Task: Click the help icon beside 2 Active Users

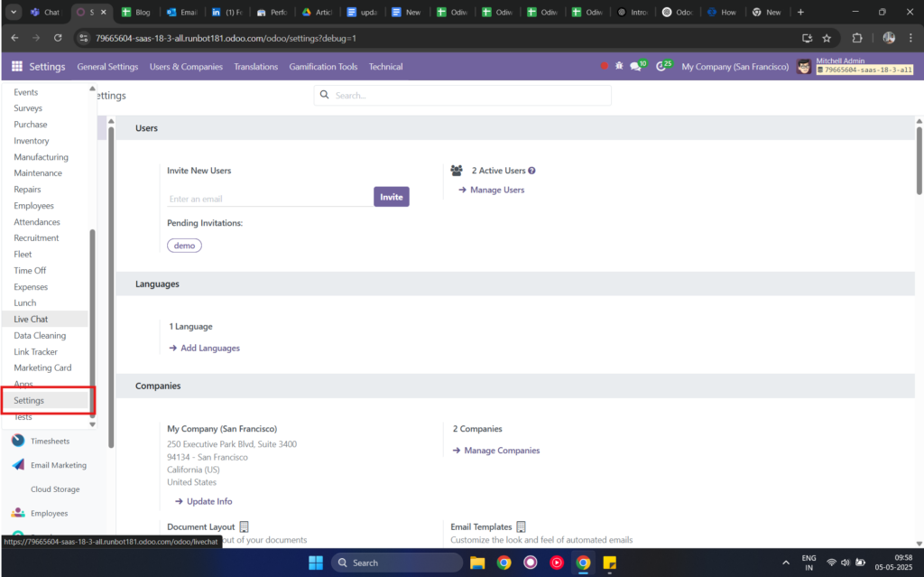Action: pyautogui.click(x=531, y=170)
